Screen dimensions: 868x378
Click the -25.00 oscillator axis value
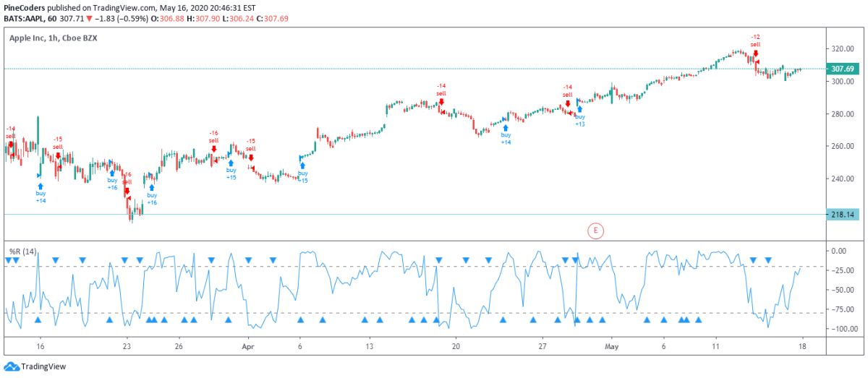pyautogui.click(x=843, y=270)
